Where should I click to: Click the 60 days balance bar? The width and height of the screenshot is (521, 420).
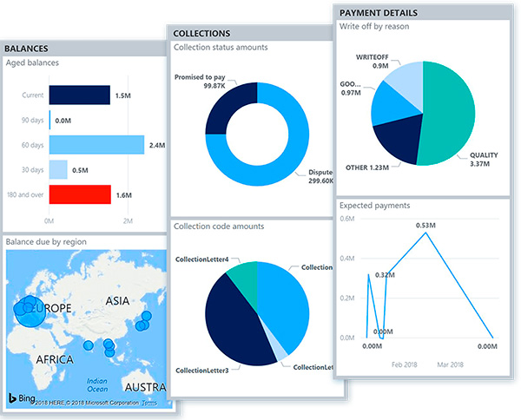(x=96, y=145)
